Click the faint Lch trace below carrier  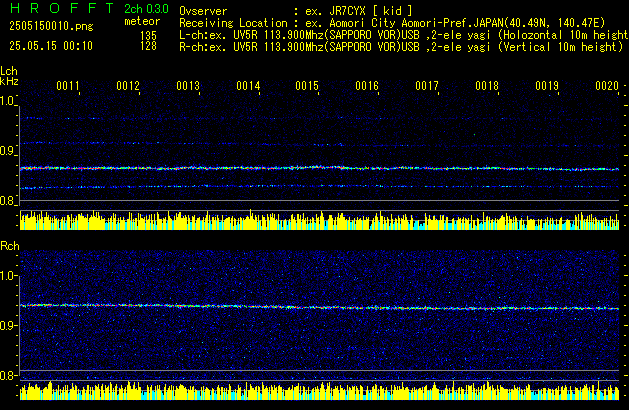coord(320,187)
